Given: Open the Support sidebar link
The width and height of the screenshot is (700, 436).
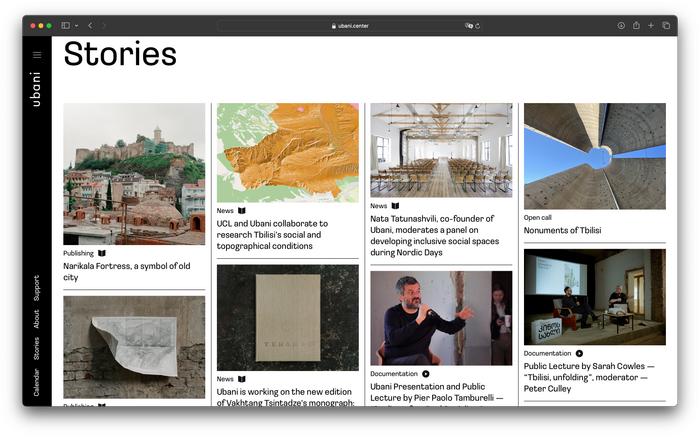Looking at the screenshot, I should 37,288.
